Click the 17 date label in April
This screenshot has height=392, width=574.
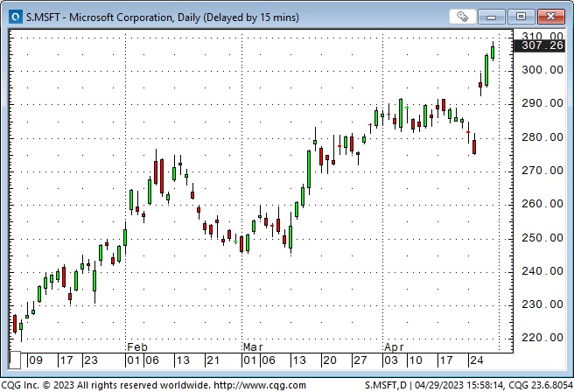point(446,360)
